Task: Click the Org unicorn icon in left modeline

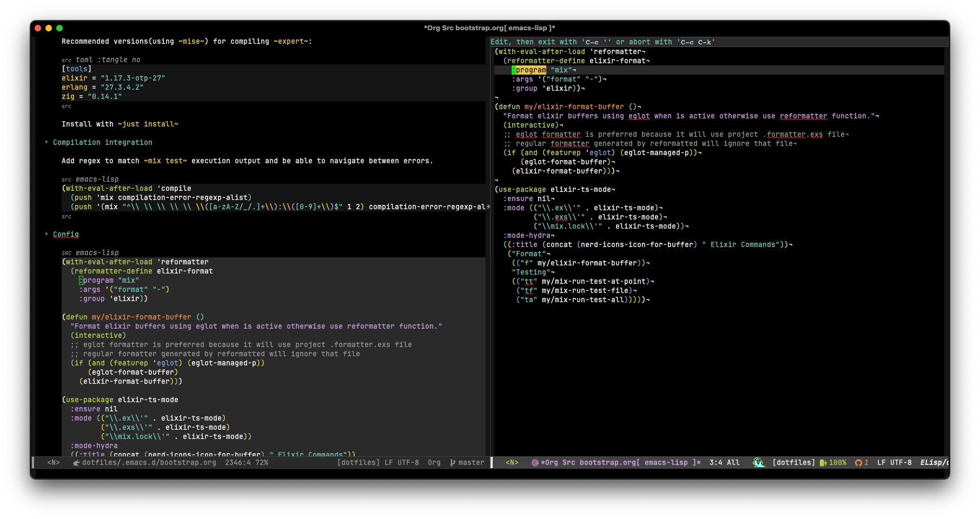Action: [x=76, y=463]
